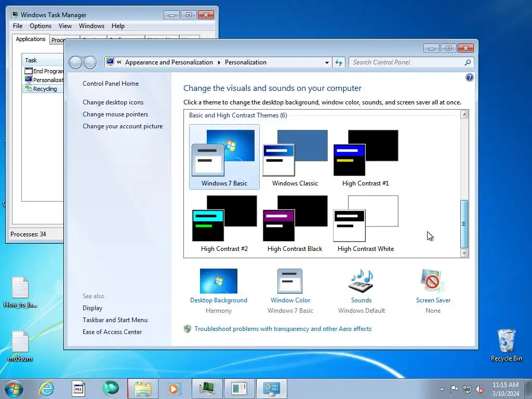Open the Display link under See also
Viewport: 532px width, 399px height.
[92, 308]
